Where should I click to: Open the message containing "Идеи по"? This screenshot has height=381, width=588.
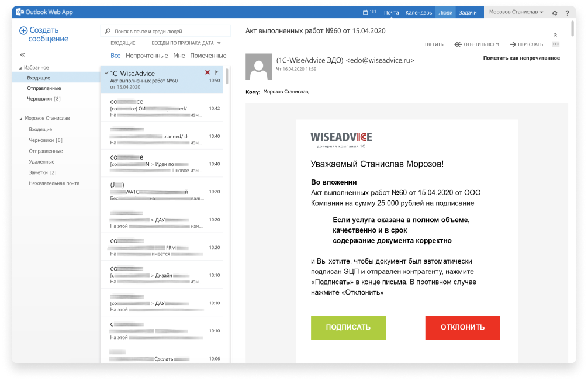[x=162, y=164]
